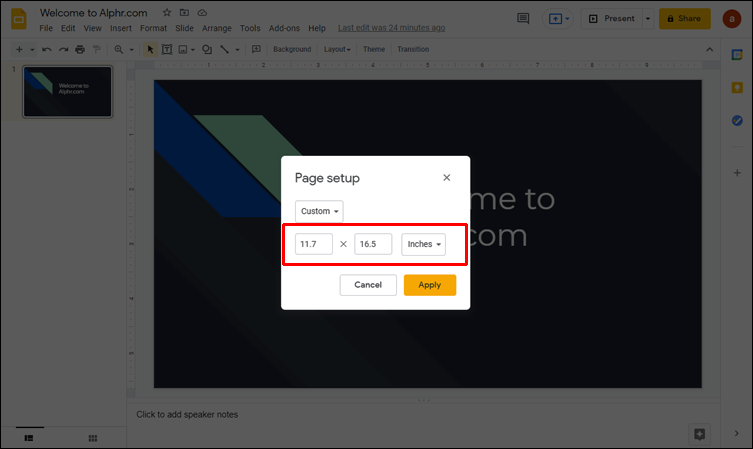
Task: Open the File menu
Action: tap(46, 28)
